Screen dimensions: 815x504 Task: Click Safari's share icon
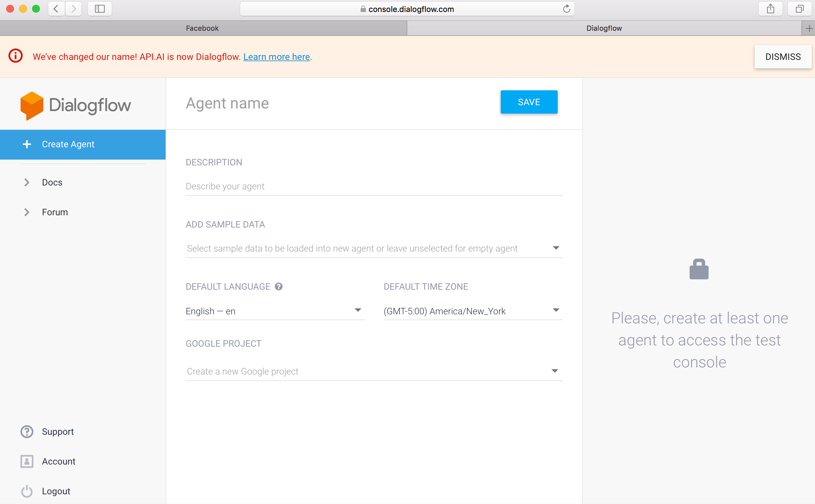tap(770, 9)
